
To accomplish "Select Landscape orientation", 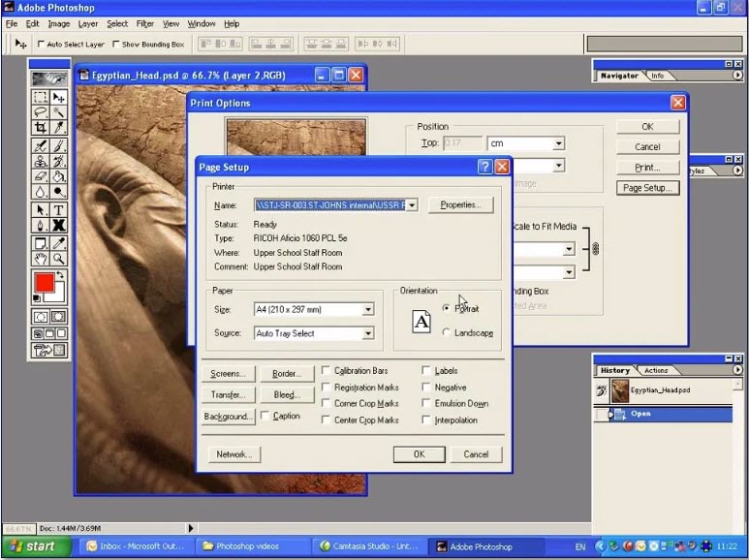I will coord(447,333).
